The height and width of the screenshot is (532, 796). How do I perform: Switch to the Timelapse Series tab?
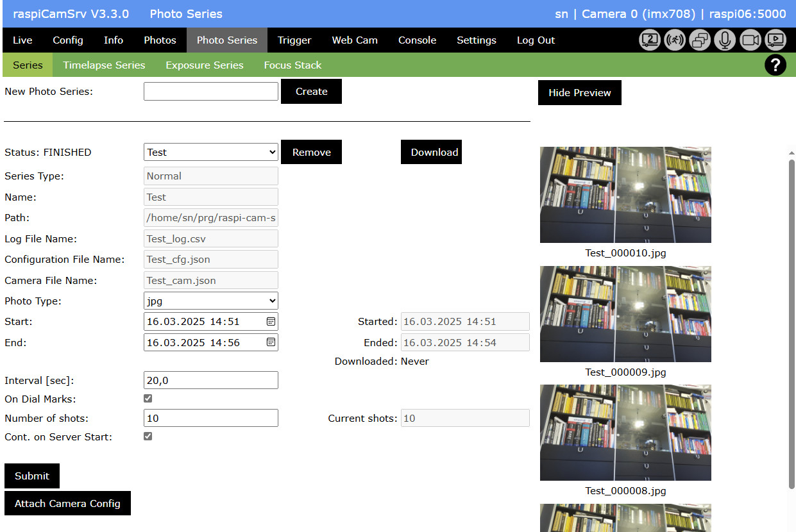tap(104, 65)
